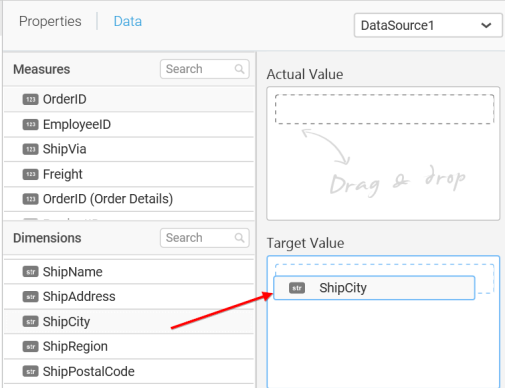The height and width of the screenshot is (388, 505).
Task: Open the Data tab
Action: pyautogui.click(x=128, y=21)
